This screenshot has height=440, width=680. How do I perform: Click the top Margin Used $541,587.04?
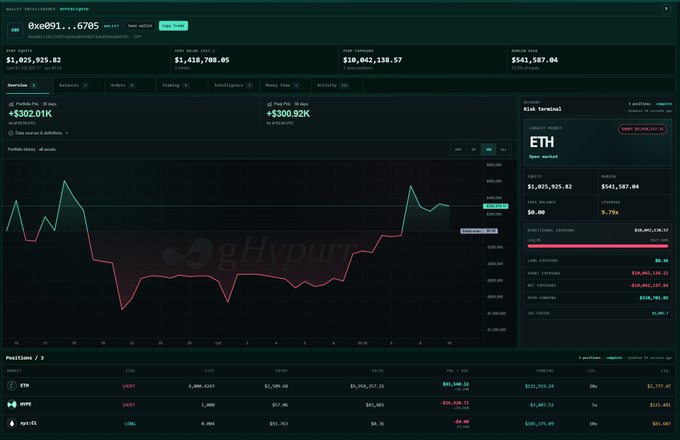535,60
